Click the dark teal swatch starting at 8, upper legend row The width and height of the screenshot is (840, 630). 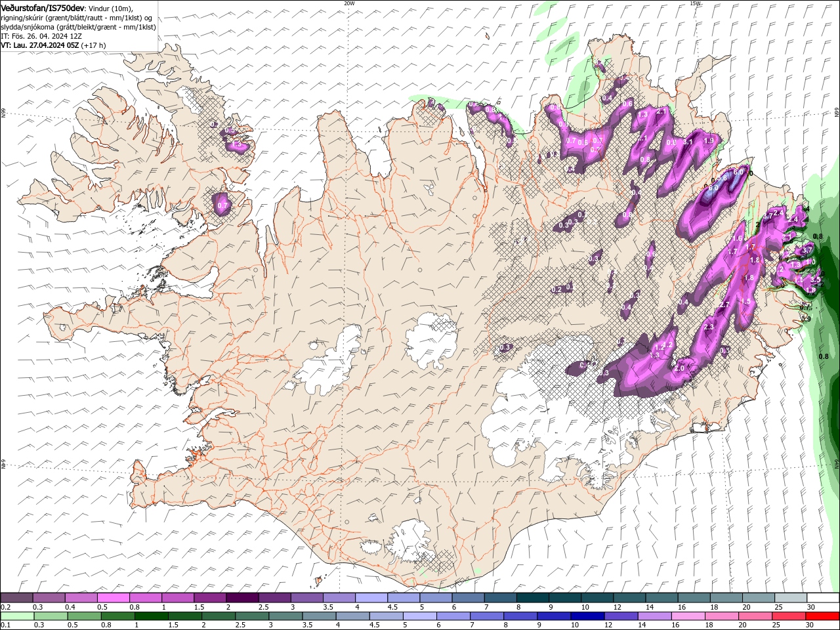point(532,598)
